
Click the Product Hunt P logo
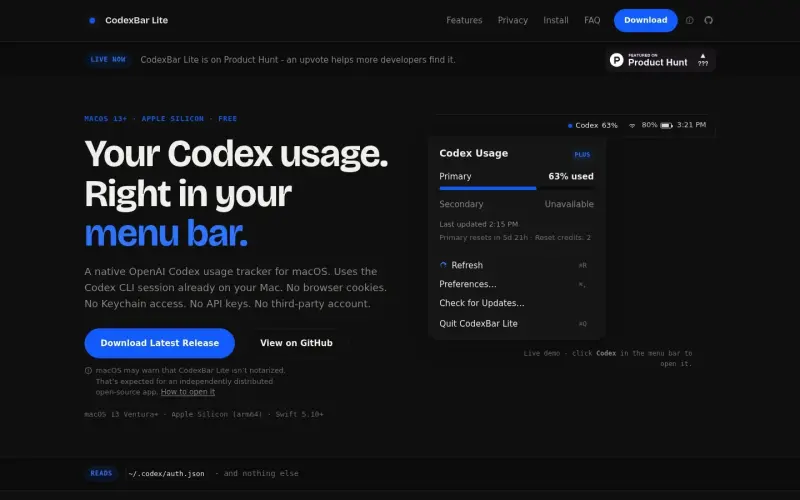616,60
